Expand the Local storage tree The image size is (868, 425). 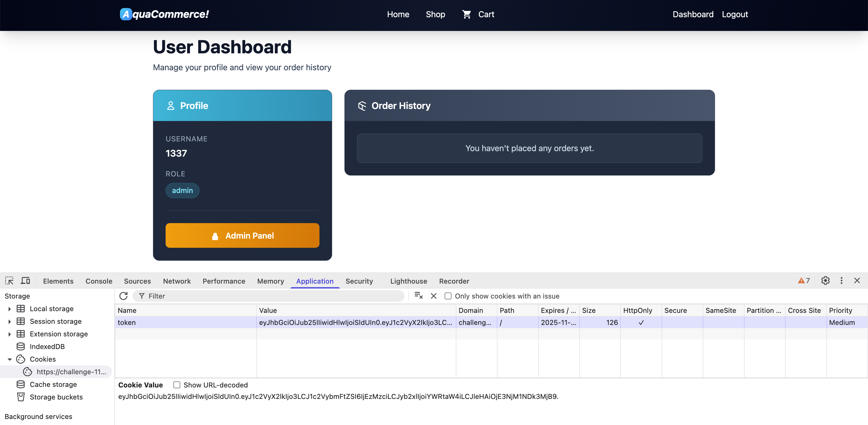point(9,309)
